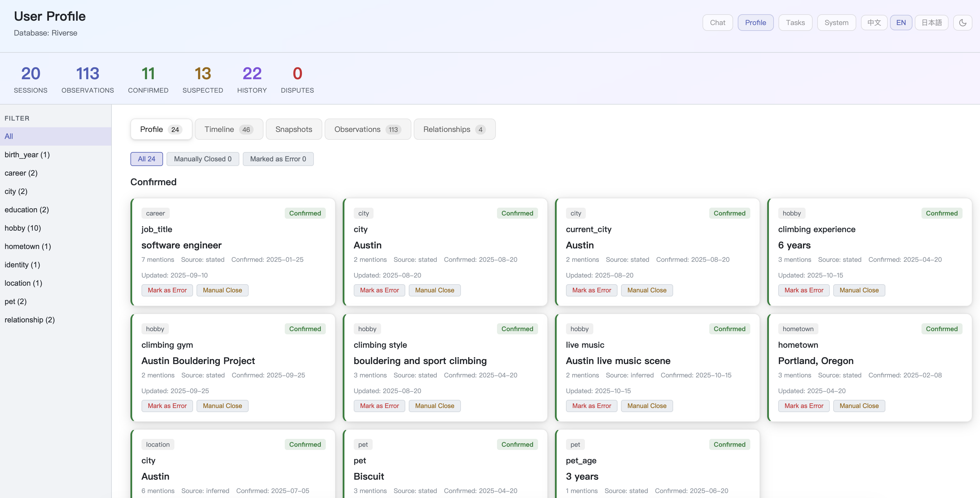Switch to the Observations tab

(367, 129)
